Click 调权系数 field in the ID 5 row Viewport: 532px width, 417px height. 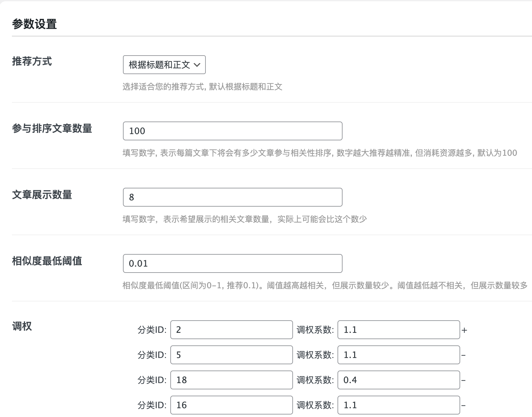pos(399,355)
